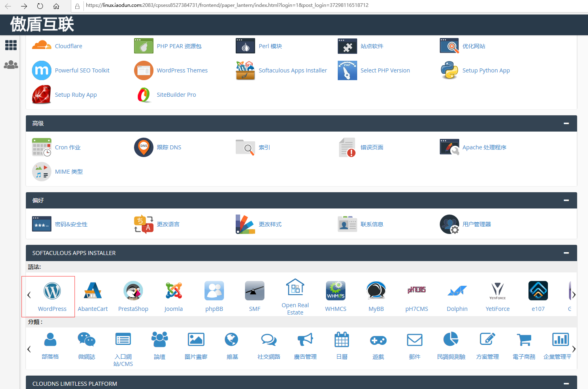This screenshot has width=588, height=389.
Task: Collapse the 偏好 section
Action: pyautogui.click(x=566, y=200)
